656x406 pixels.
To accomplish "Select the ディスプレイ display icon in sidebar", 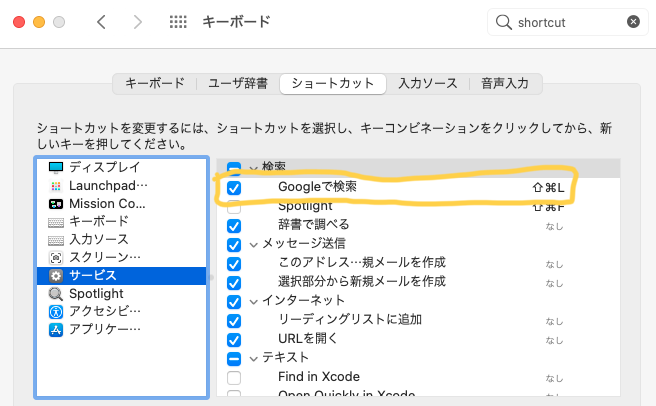I will coord(55,167).
